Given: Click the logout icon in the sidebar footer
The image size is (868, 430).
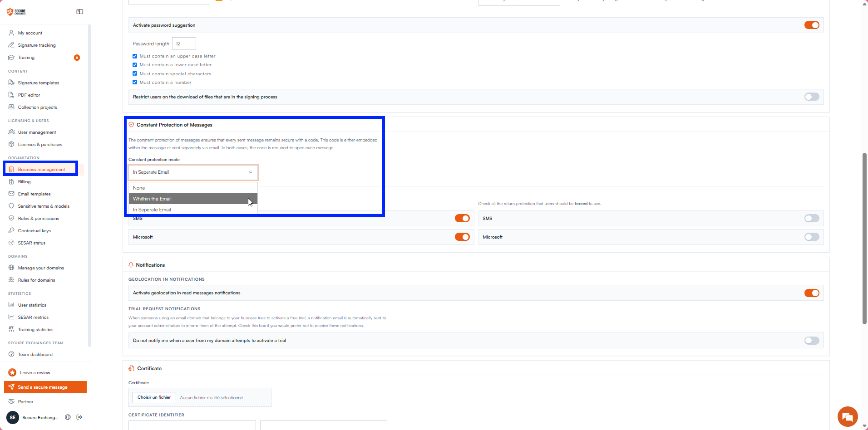Looking at the screenshot, I should (x=79, y=417).
